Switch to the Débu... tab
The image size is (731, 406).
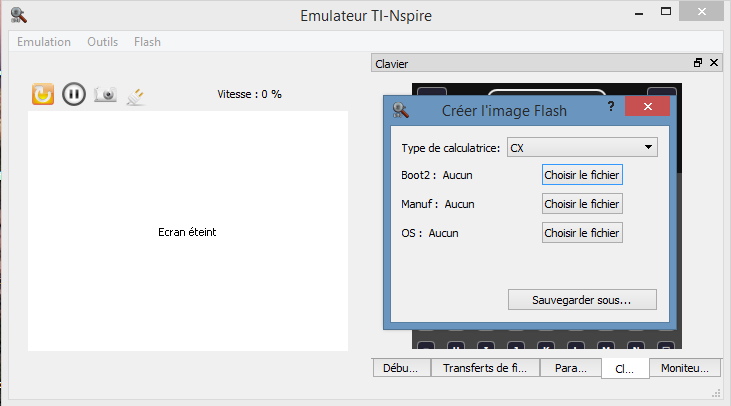401,368
